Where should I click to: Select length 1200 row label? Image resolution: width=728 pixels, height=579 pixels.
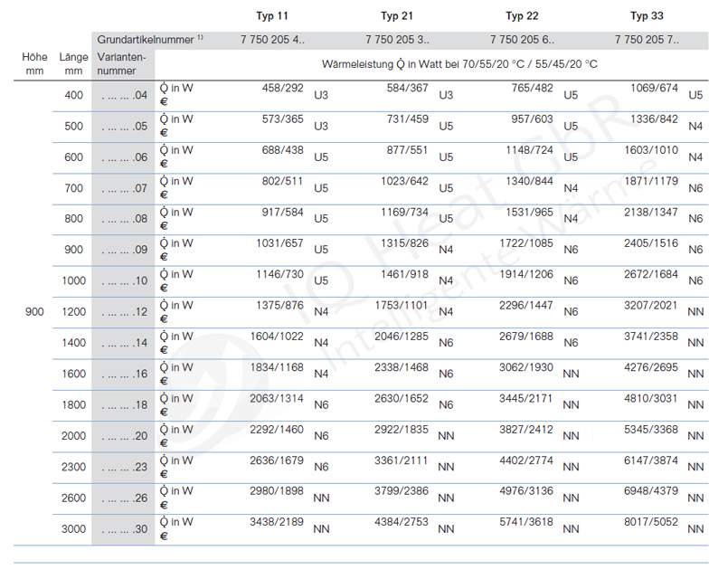coord(73,312)
